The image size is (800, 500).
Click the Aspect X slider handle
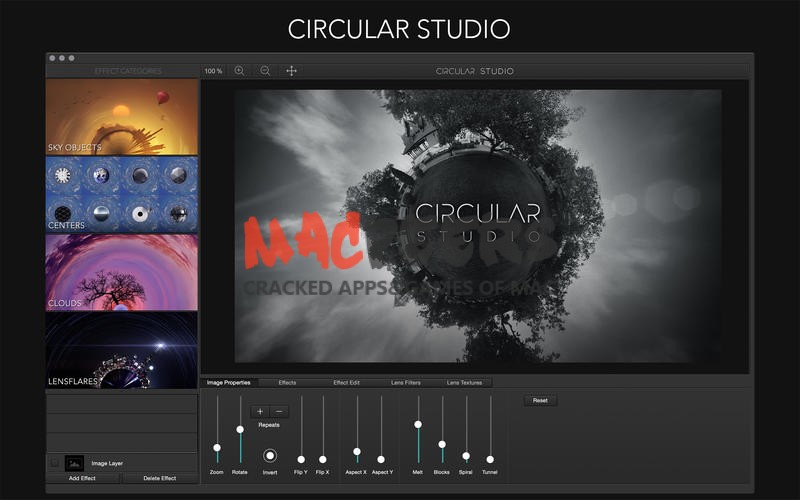point(357,452)
